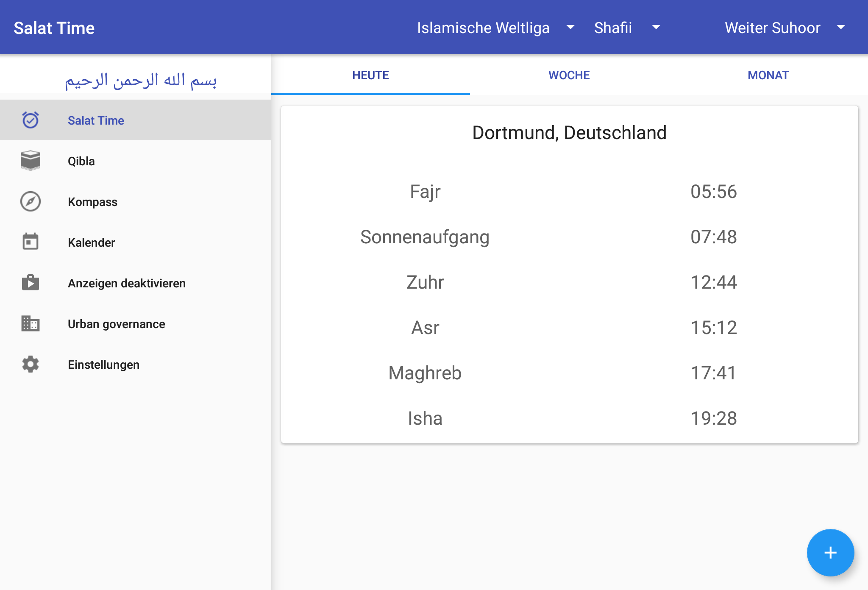Click the Anzeigen deaktivieren shop icon
This screenshot has height=590, width=868.
click(x=31, y=283)
